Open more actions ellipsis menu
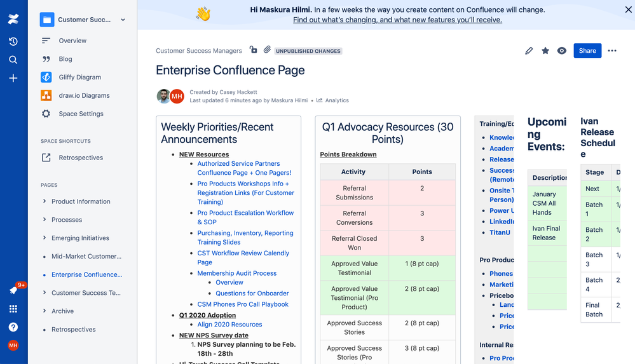635x364 pixels. pyautogui.click(x=612, y=51)
